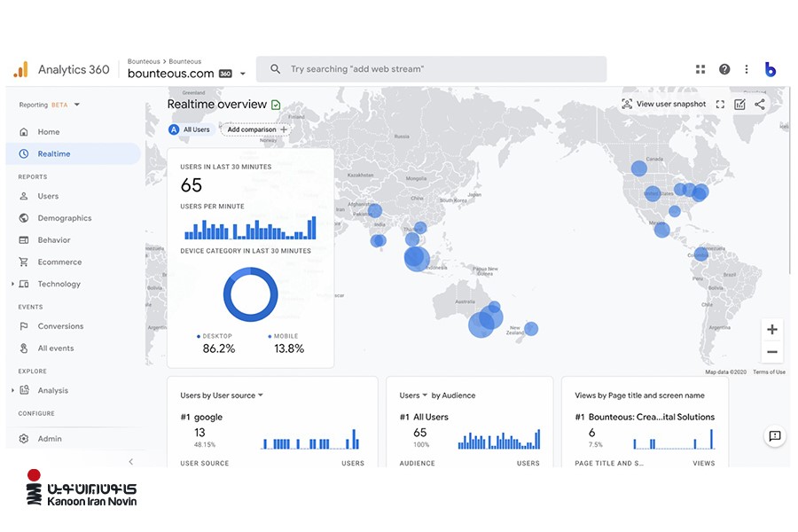Expand the Users by User source dropdown
This screenshot has height=532, width=798.
261,395
